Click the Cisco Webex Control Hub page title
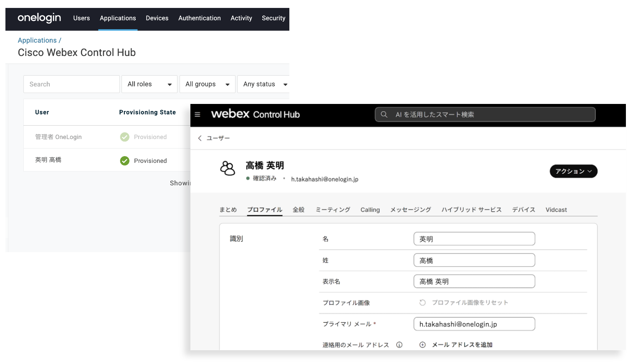 pyautogui.click(x=77, y=53)
